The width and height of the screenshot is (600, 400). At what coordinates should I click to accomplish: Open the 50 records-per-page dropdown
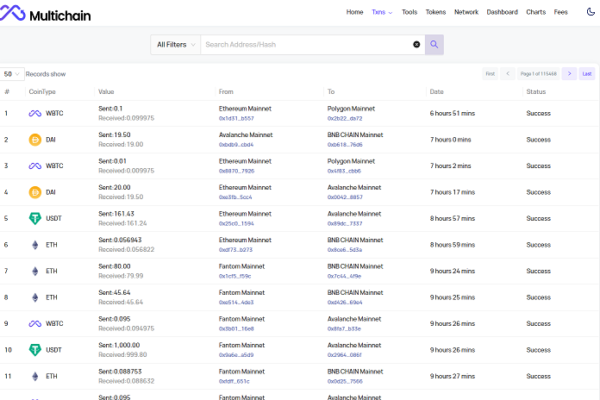coord(12,74)
